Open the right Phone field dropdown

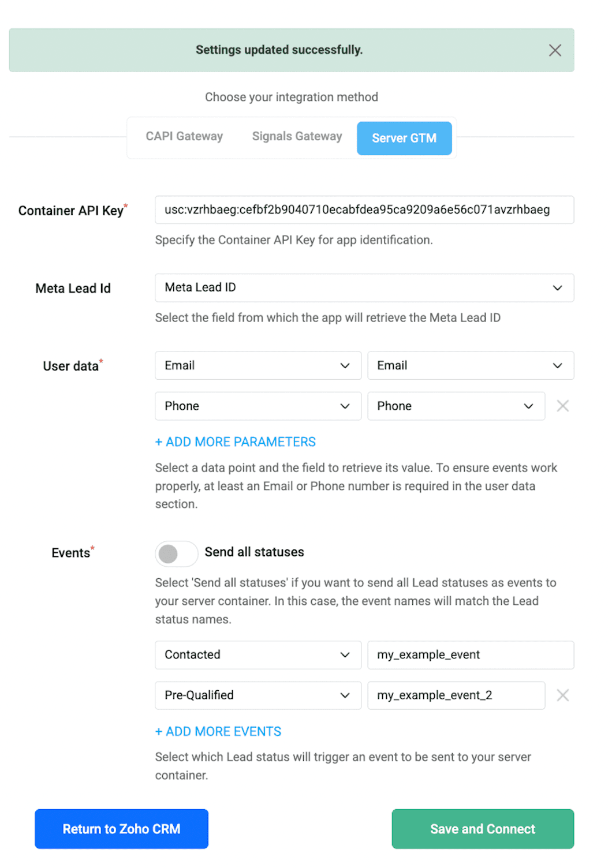pyautogui.click(x=456, y=406)
